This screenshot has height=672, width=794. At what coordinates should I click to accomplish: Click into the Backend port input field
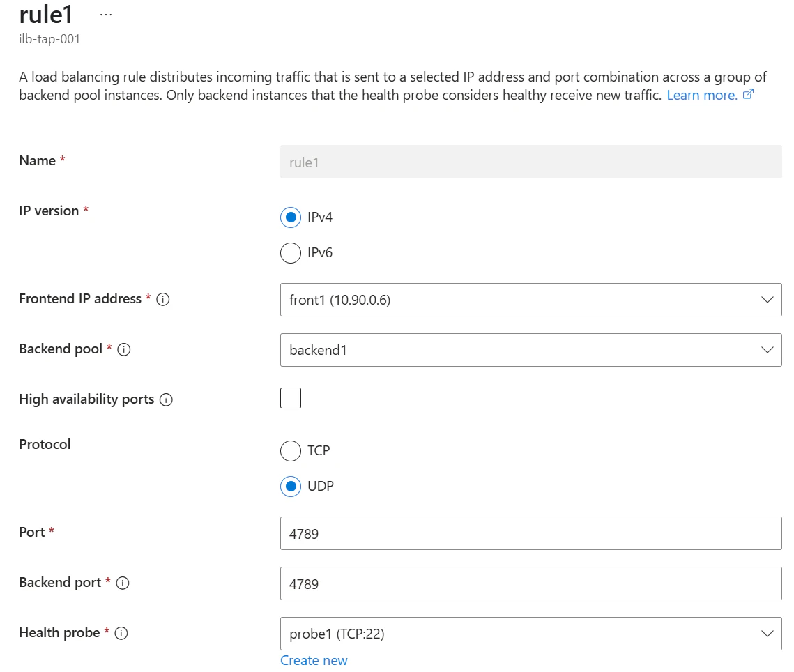click(530, 583)
